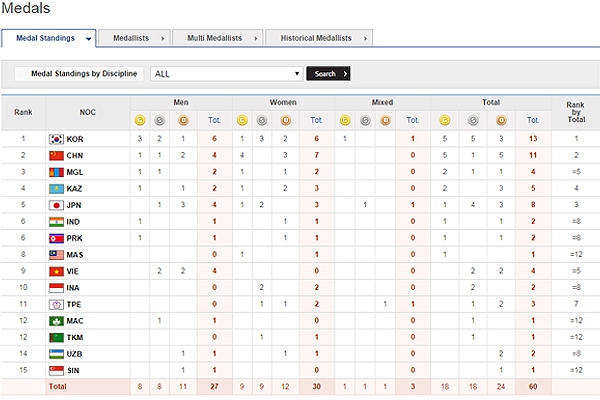Click the Men total 27 in Total row
This screenshot has height=400, width=600.
pos(214,387)
